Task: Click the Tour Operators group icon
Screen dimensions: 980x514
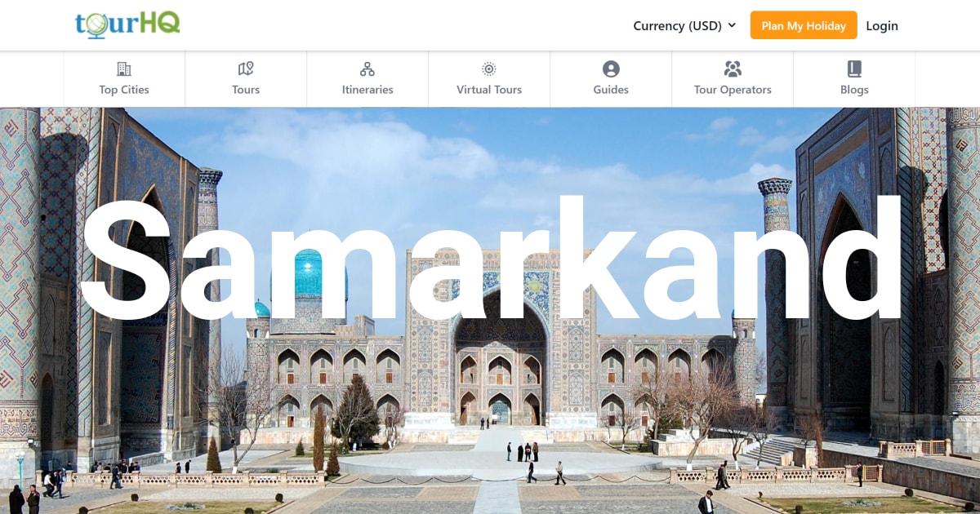Action: pyautogui.click(x=733, y=69)
